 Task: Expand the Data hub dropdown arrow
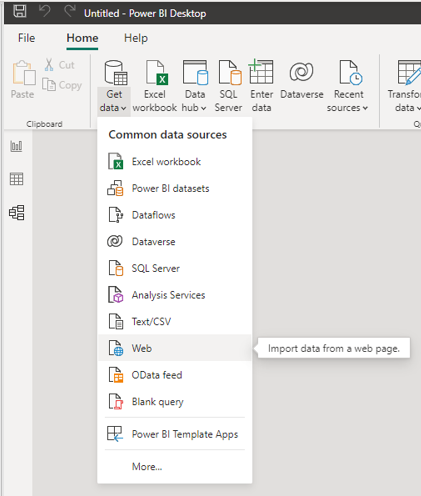[x=203, y=108]
